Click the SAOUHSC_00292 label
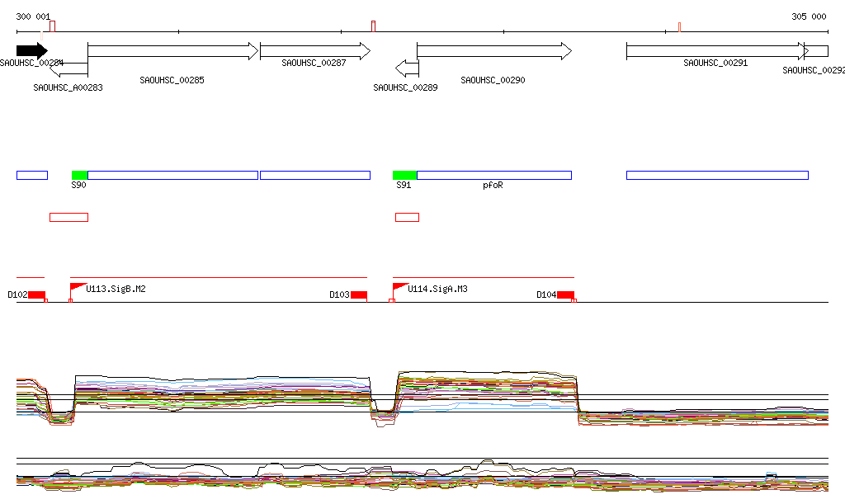 (x=814, y=71)
